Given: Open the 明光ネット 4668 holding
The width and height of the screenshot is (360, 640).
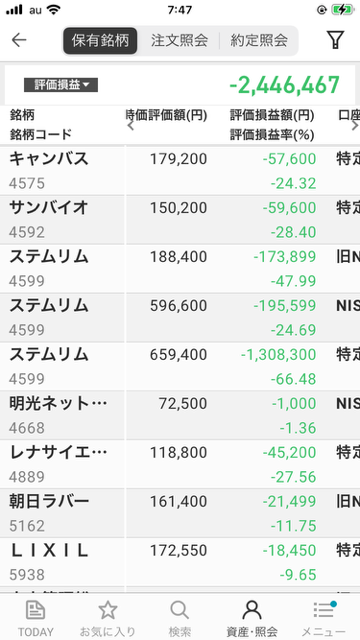Looking at the screenshot, I should (x=180, y=416).
